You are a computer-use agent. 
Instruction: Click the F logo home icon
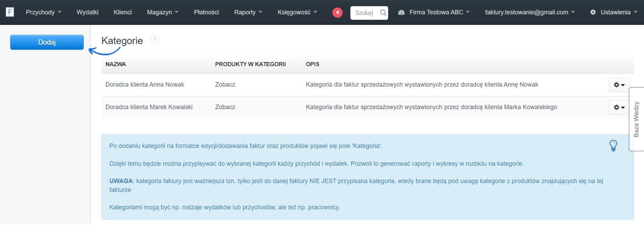coord(10,12)
